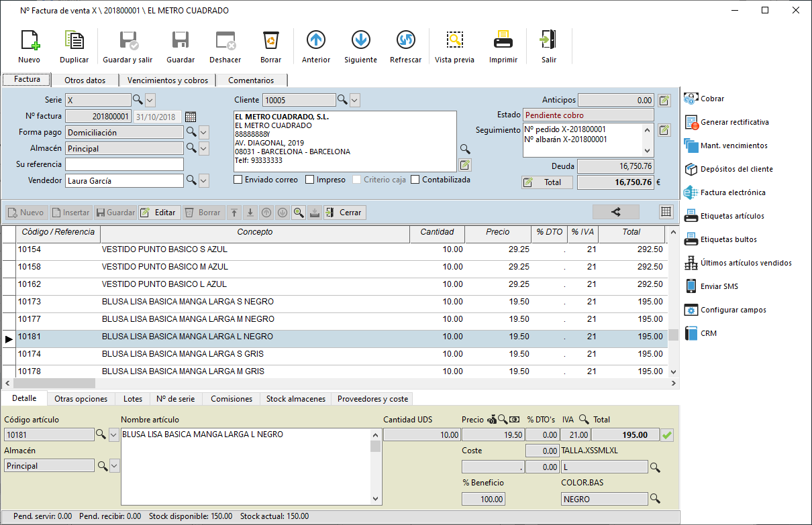Go to next invoice with Siguiente
The image size is (812, 525).
click(x=360, y=46)
